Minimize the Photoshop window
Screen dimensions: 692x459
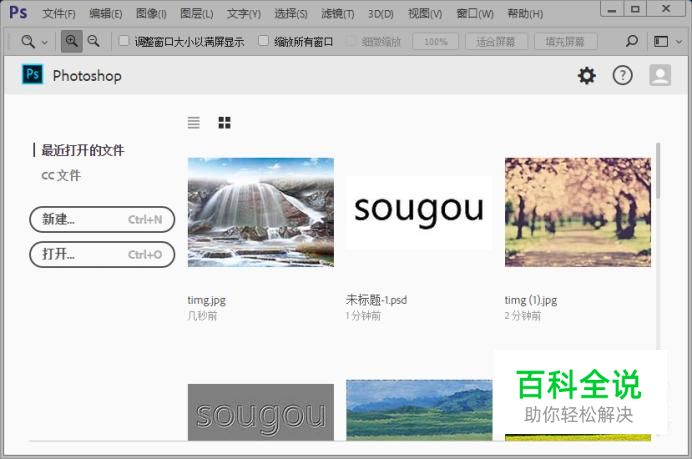click(612, 9)
